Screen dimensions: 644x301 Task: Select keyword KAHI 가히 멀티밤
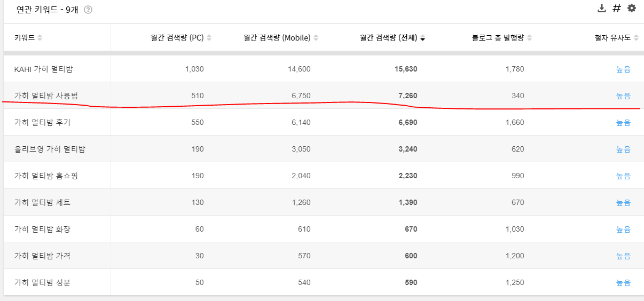[45, 69]
